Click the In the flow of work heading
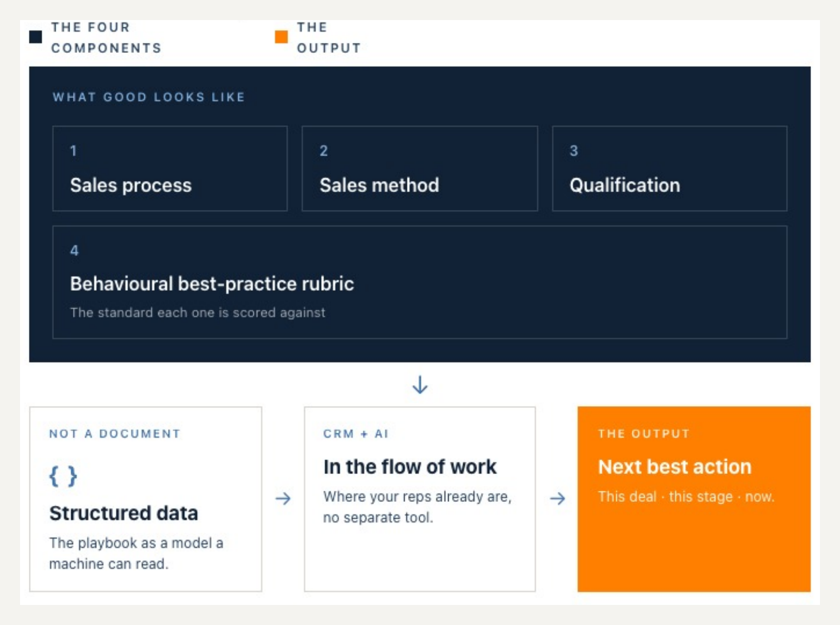This screenshot has width=840, height=625. 410,467
